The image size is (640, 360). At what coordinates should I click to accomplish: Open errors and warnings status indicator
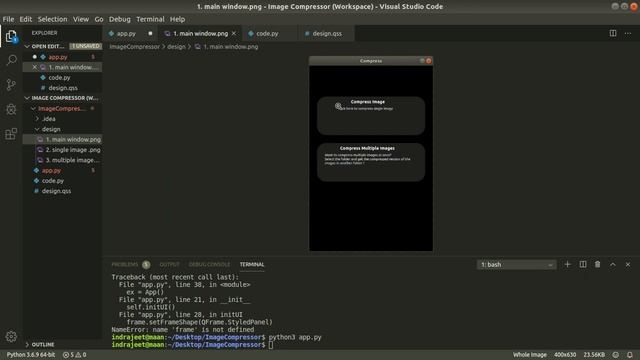click(75, 355)
